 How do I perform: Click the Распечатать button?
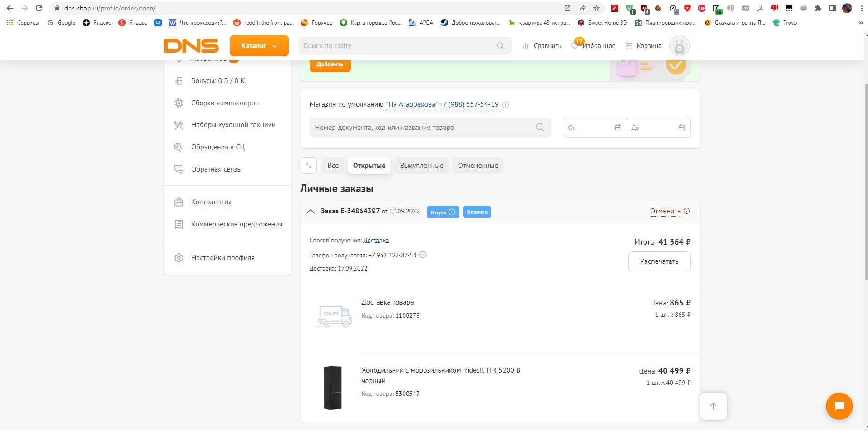point(659,261)
